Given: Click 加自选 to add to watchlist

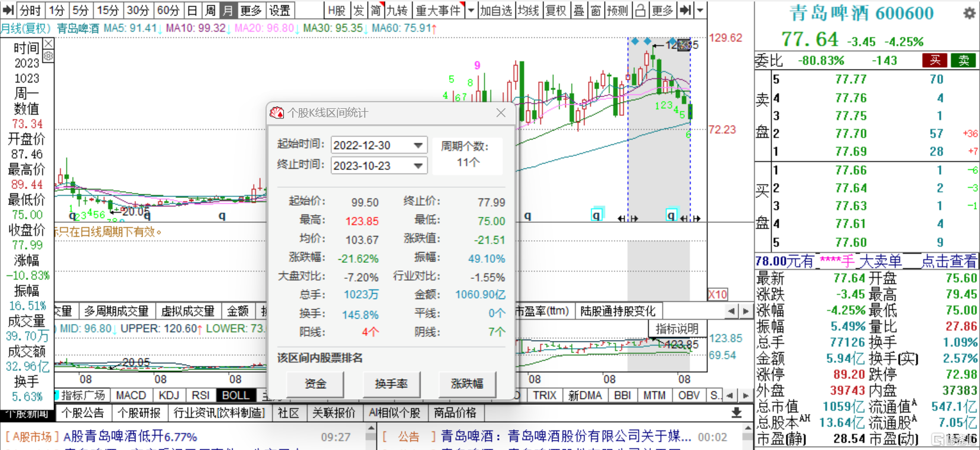Looking at the screenshot, I should pos(496,10).
